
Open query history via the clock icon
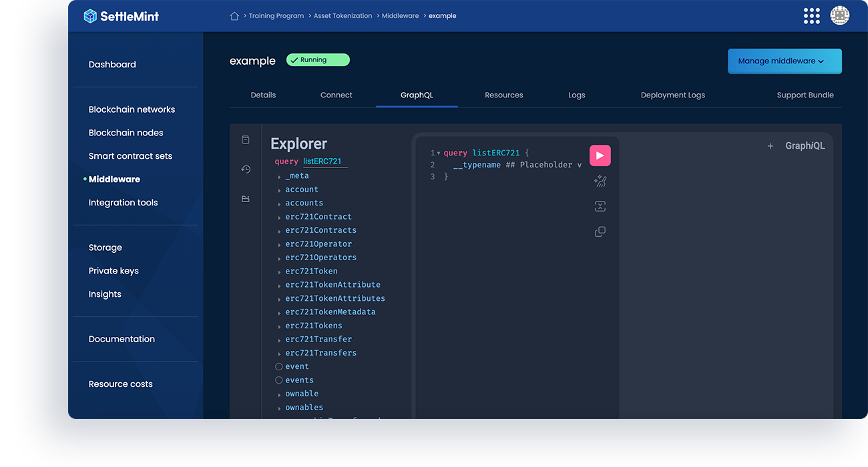click(x=246, y=169)
